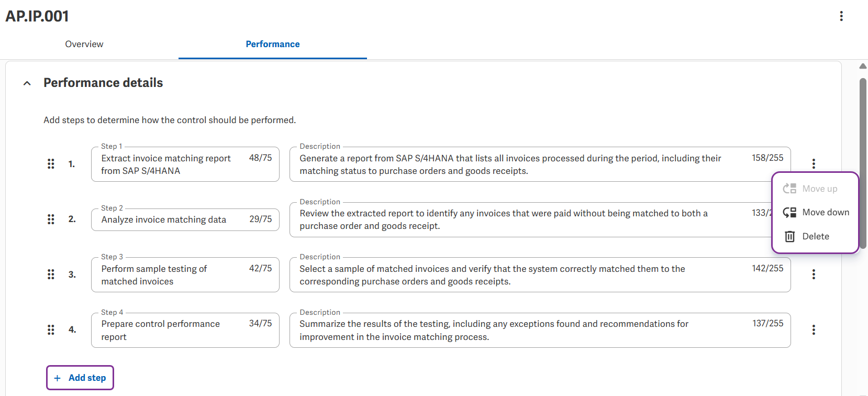The width and height of the screenshot is (868, 396).
Task: Click the drag handle for step 4
Action: (x=51, y=329)
